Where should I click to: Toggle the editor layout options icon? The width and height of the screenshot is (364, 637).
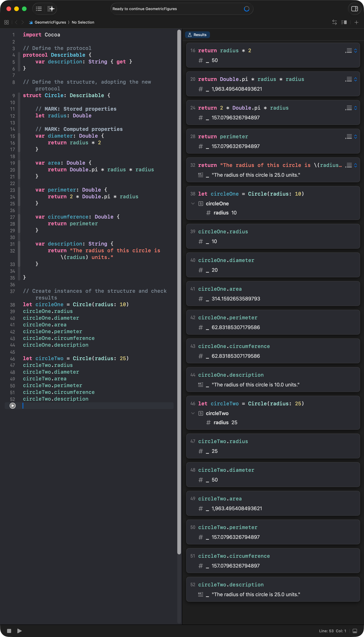(x=344, y=22)
